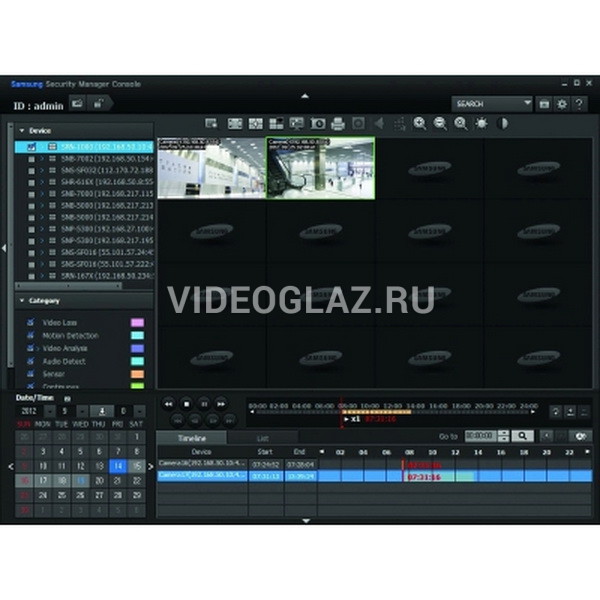The height and width of the screenshot is (600, 600).
Task: Collapse the Category panel header
Action: pyautogui.click(x=84, y=301)
